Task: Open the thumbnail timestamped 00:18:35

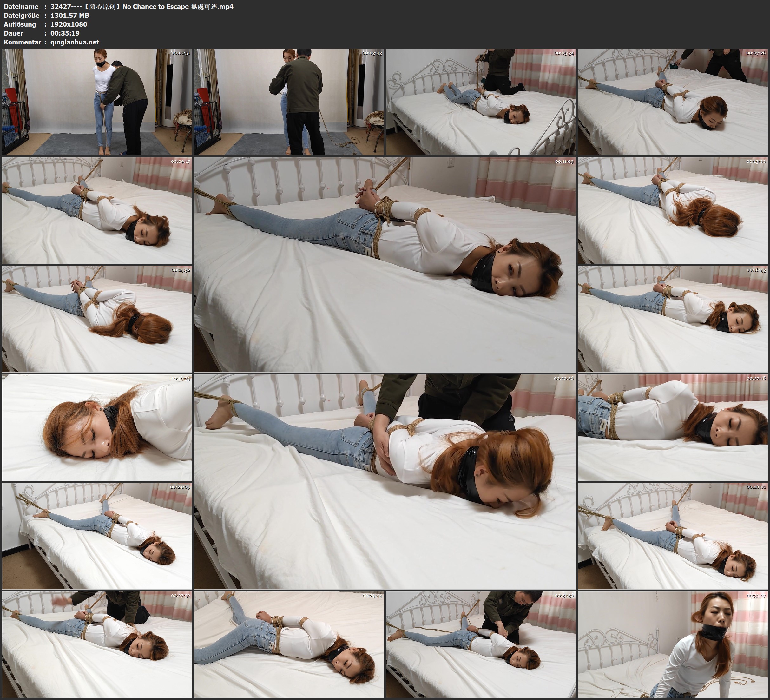Action: click(97, 427)
